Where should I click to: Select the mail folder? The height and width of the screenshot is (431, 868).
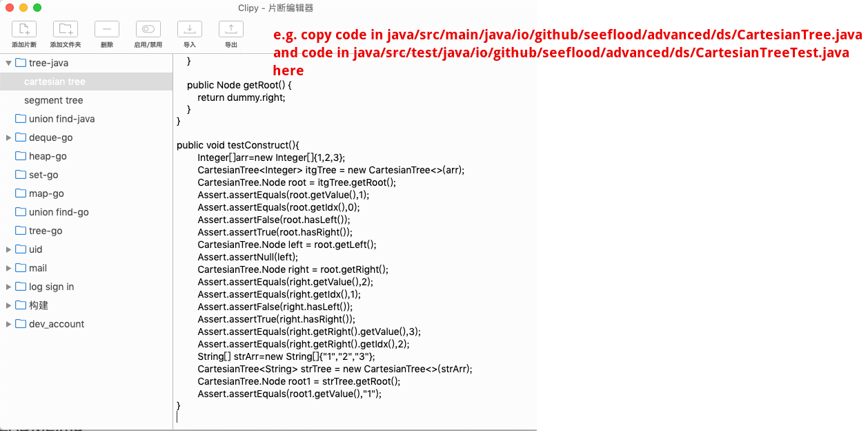[86, 268]
